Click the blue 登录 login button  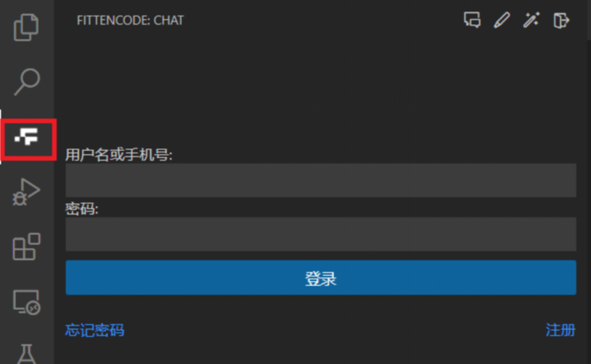pyautogui.click(x=321, y=278)
